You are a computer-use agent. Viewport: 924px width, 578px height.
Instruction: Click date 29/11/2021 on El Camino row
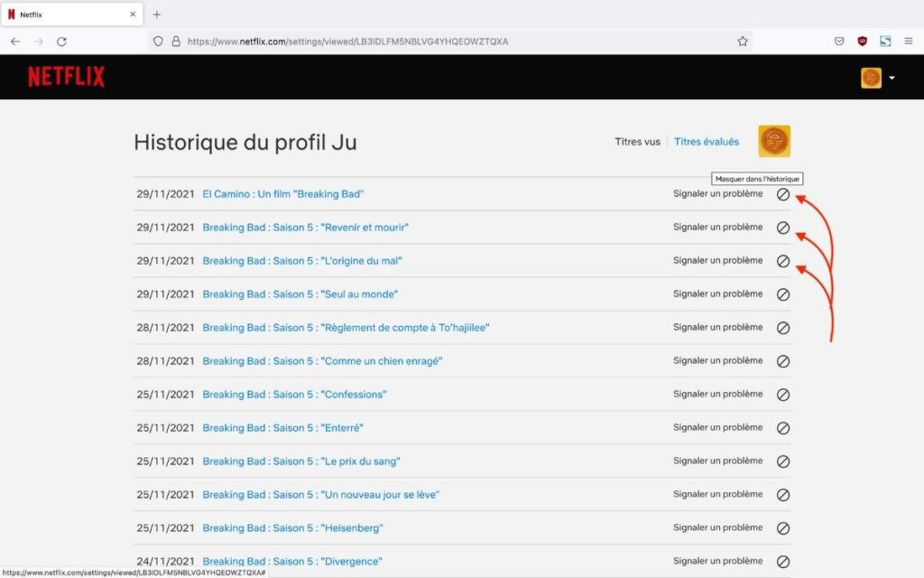pyautogui.click(x=166, y=194)
